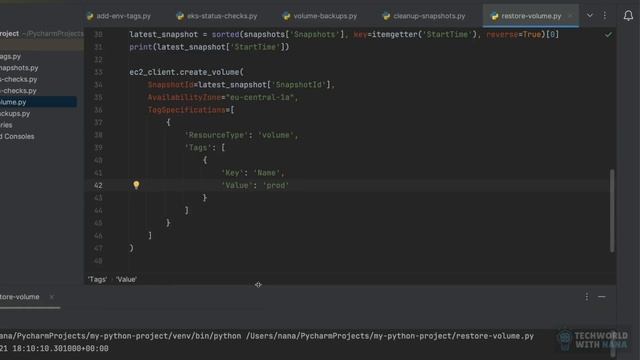Minimize the run tool window
Viewport: 640px width, 360px height.
click(602, 297)
